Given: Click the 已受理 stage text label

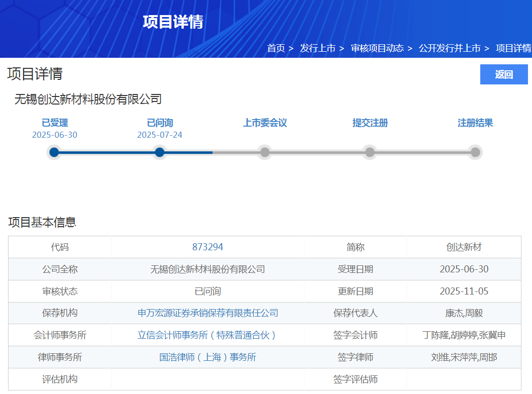Looking at the screenshot, I should pos(54,123).
